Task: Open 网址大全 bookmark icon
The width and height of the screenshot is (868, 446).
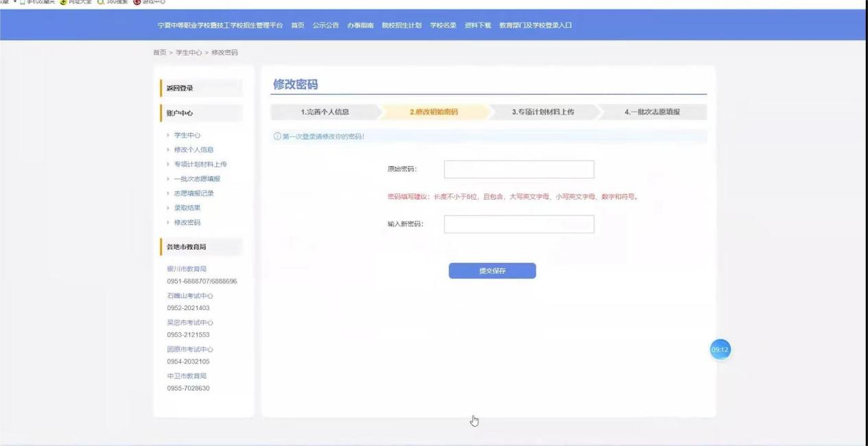Action: [x=63, y=2]
